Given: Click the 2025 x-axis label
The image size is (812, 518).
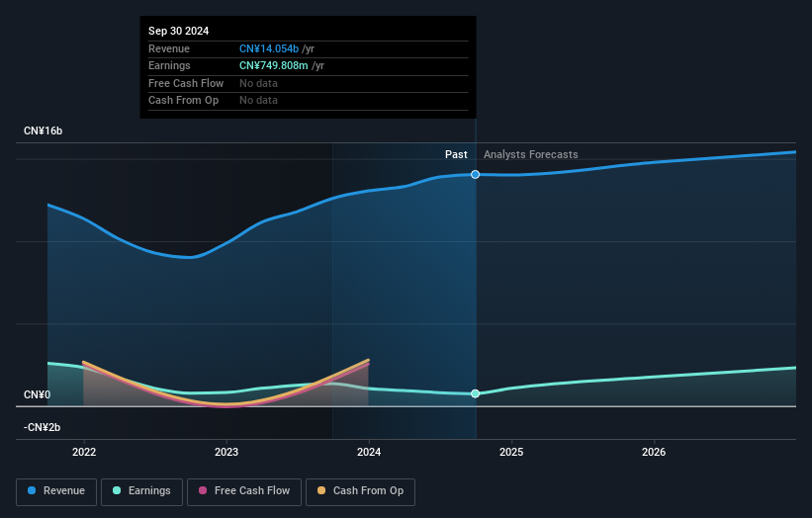Looking at the screenshot, I should pos(511,453).
